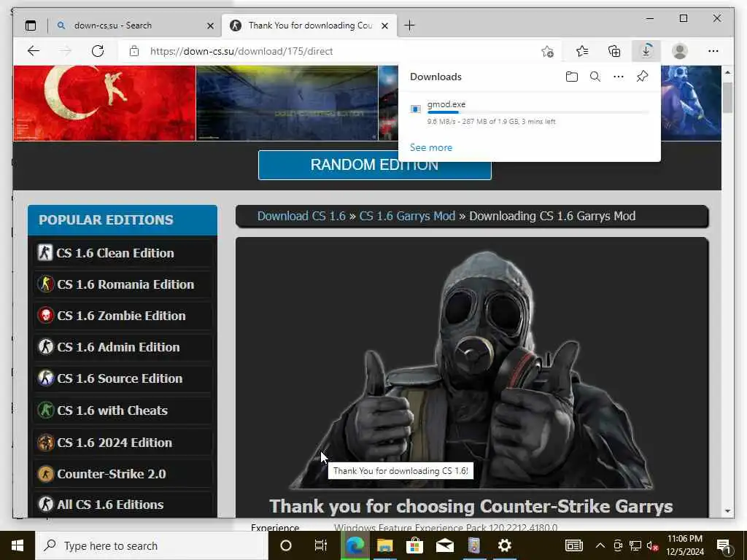Open the downloads folder
Viewport: 747px width, 560px height.
572,77
